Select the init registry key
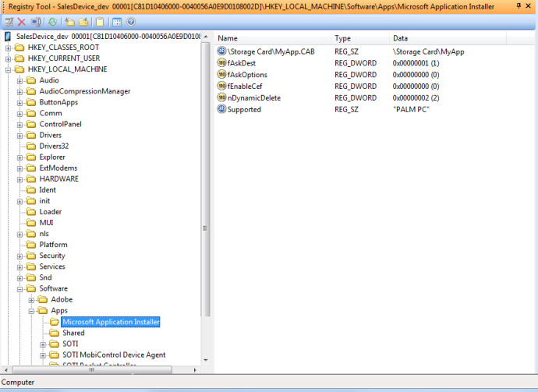 point(44,201)
